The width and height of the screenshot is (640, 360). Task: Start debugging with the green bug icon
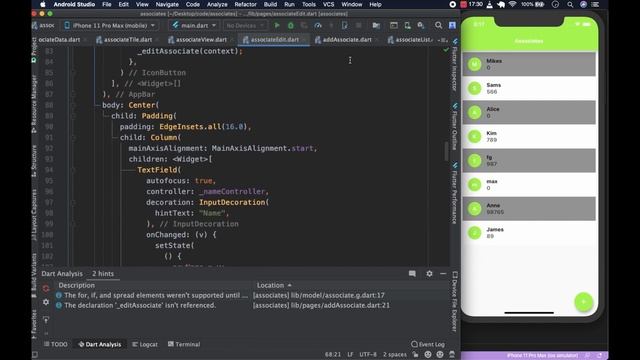pyautogui.click(x=291, y=25)
